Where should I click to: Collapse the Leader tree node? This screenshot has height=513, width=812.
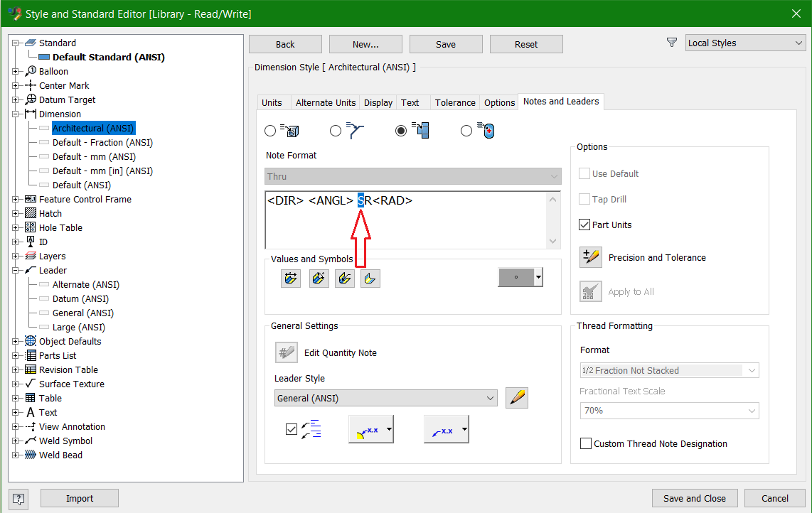tap(16, 270)
